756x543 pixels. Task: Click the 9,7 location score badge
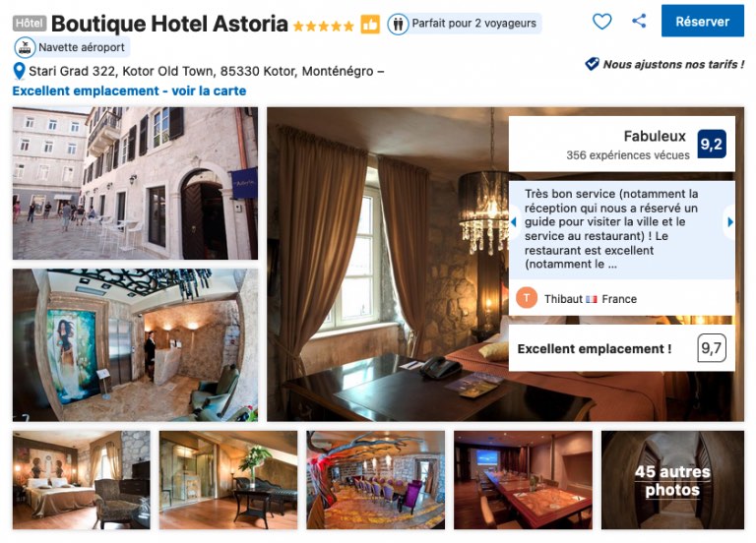[712, 348]
